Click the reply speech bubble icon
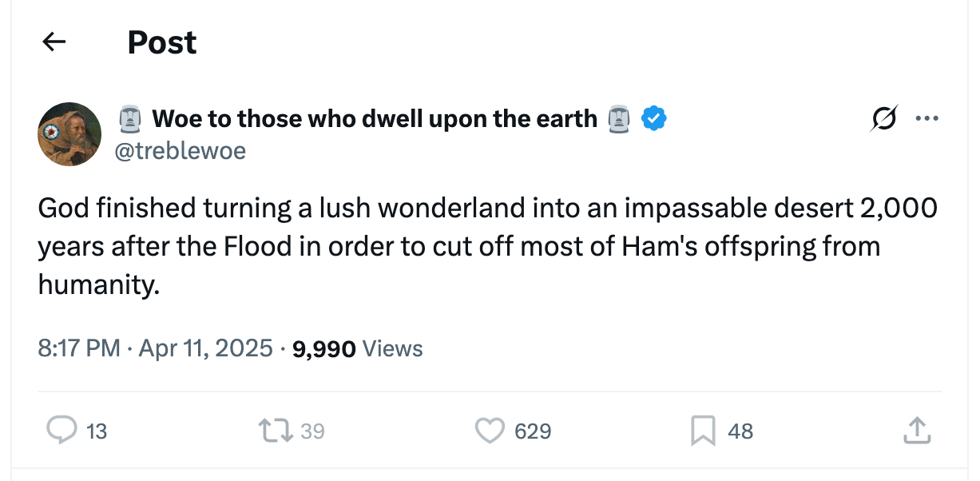This screenshot has width=980, height=481. [x=61, y=431]
